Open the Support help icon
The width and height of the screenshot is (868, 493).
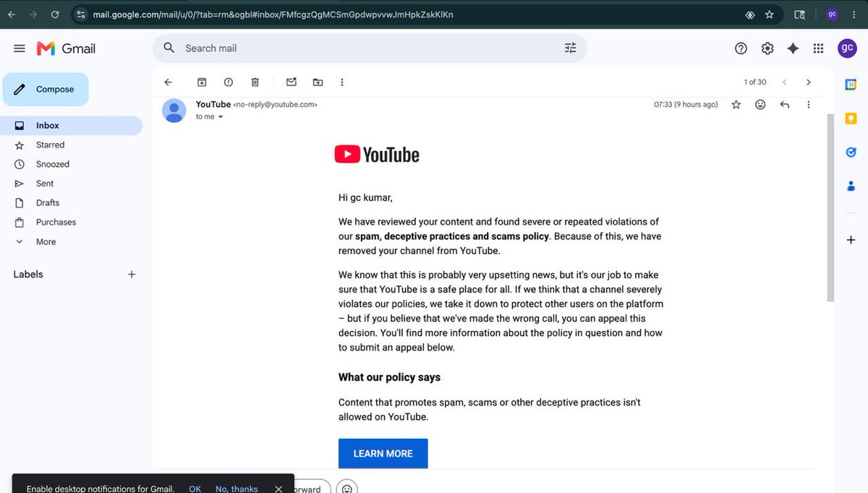[741, 48]
